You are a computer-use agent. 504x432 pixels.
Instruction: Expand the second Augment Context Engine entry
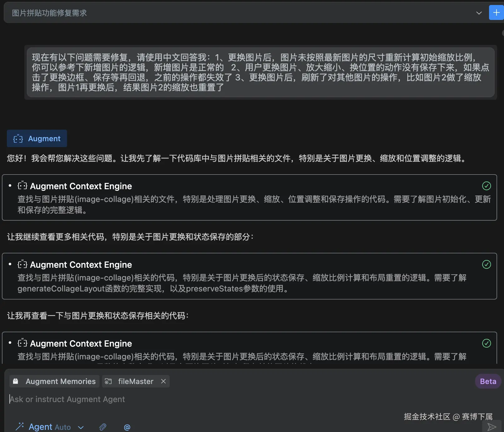pos(80,265)
